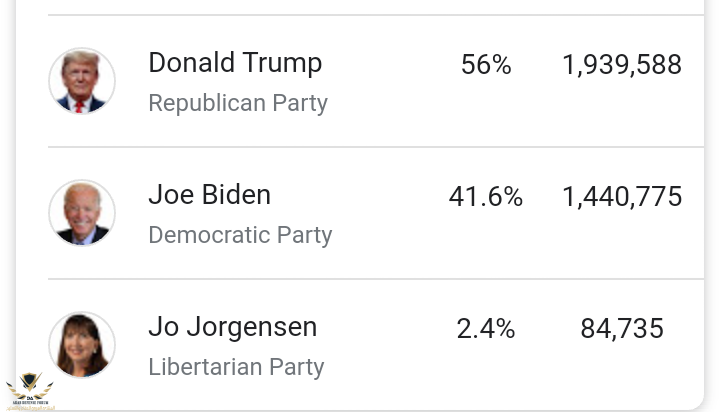Viewport: 720px width, 412px height.
Task: Click the 41.6% vote share figure
Action: (x=486, y=197)
